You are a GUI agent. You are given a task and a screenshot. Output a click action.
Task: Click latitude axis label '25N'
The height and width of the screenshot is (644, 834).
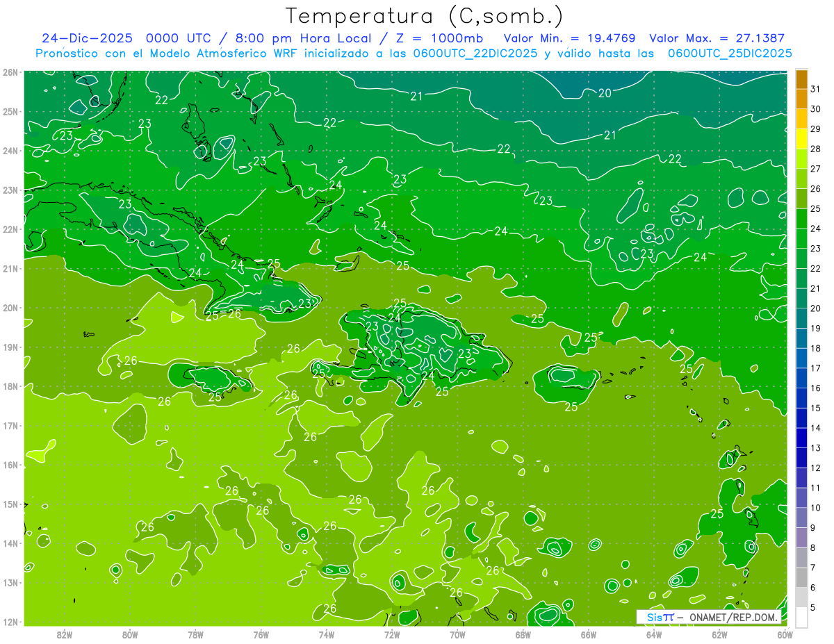(x=10, y=111)
